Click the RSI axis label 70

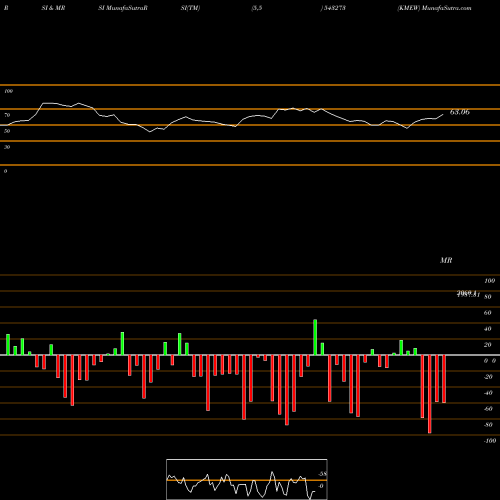(7, 115)
